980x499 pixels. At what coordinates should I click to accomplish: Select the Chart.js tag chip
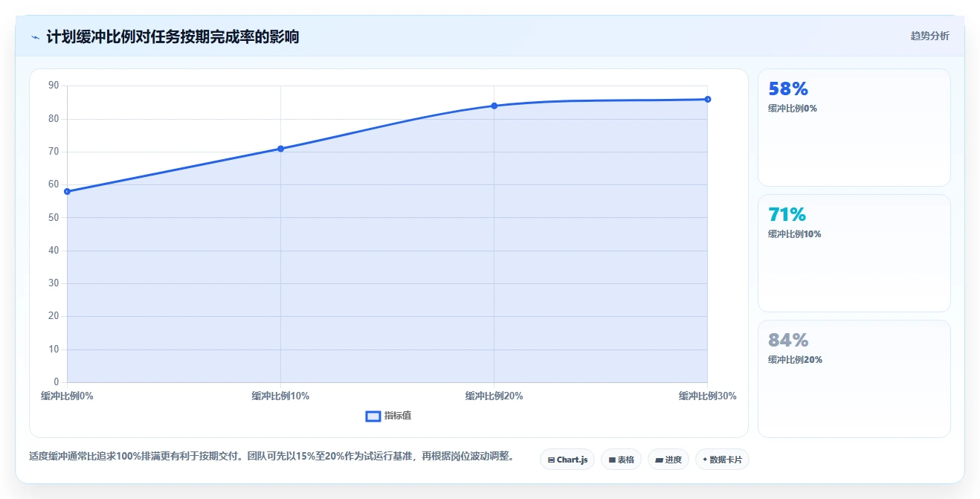point(567,460)
